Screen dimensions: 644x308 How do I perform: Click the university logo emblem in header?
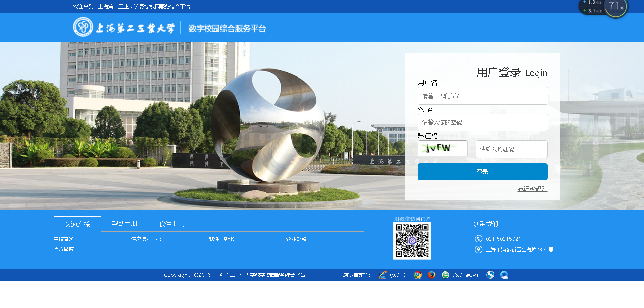[83, 27]
